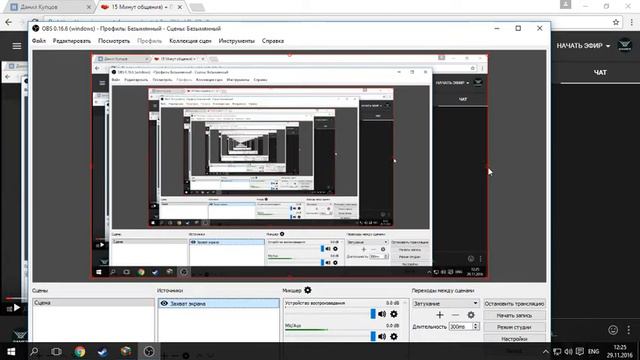Open the Справка menu
Screen dimensions: 640x360
273,41
